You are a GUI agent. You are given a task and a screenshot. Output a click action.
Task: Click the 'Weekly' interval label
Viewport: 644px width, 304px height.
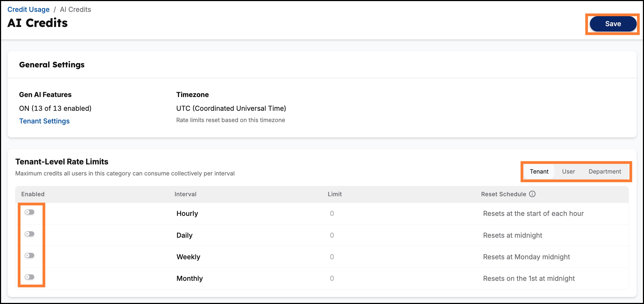(x=188, y=257)
